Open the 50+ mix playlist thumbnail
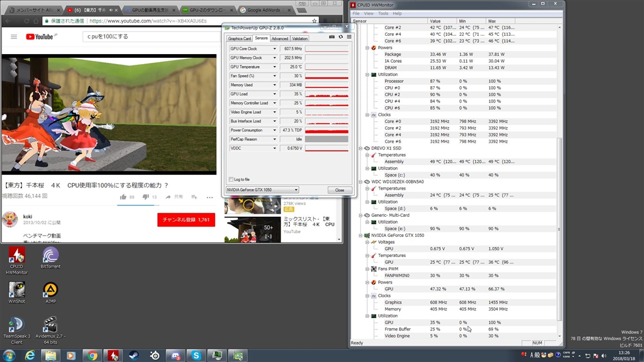 tap(253, 229)
